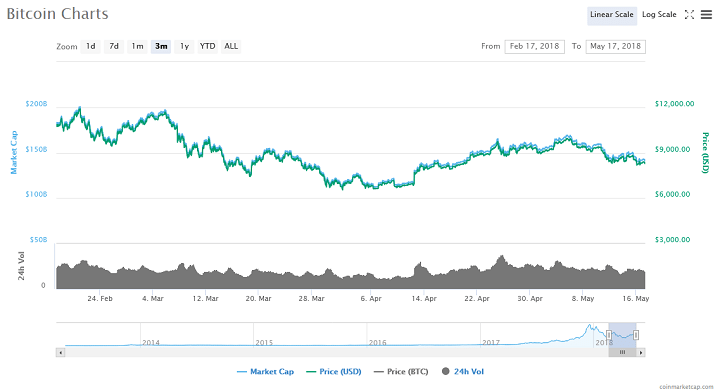Click the navigator scrollbar thumb
The width and height of the screenshot is (720, 392).
pos(622,353)
